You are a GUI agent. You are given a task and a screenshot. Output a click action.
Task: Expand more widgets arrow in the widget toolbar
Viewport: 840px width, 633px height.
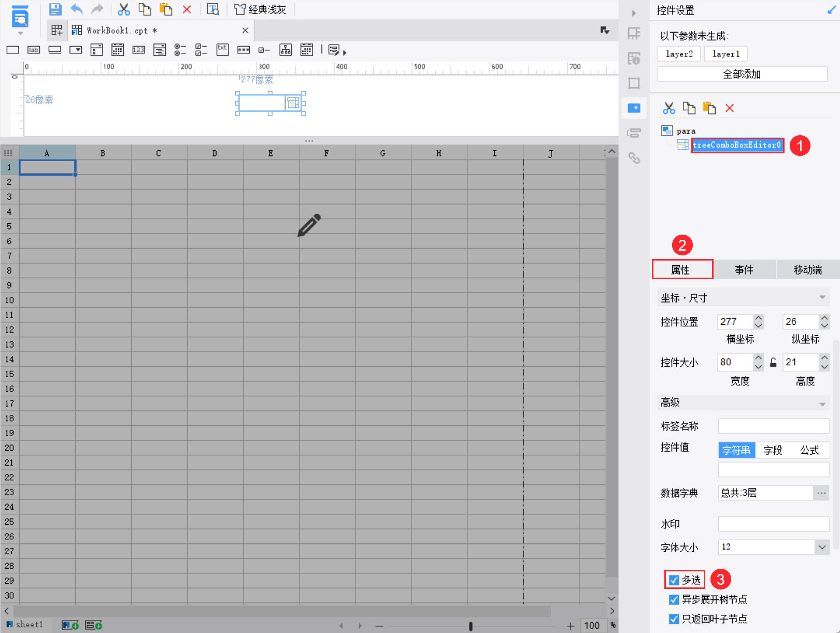[345, 52]
